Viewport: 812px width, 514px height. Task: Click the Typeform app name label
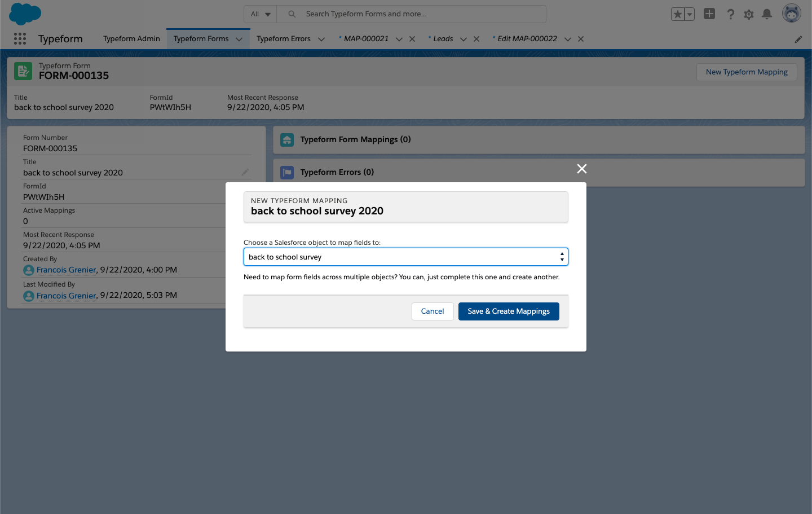pos(60,39)
